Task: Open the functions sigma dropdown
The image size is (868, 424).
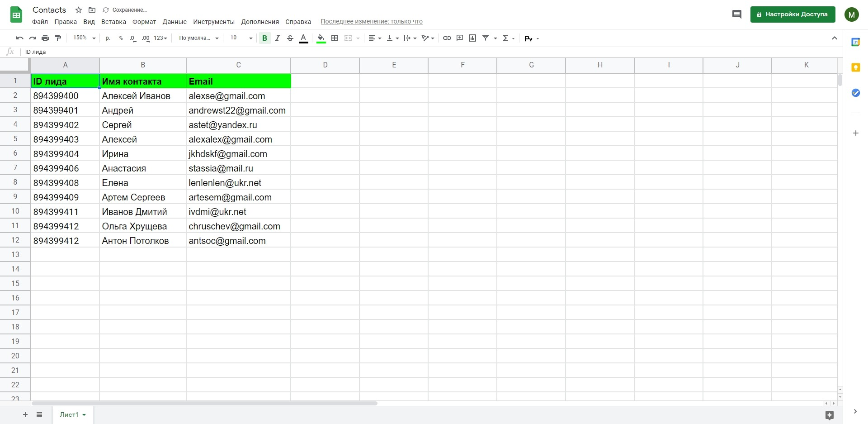Action: tap(509, 38)
